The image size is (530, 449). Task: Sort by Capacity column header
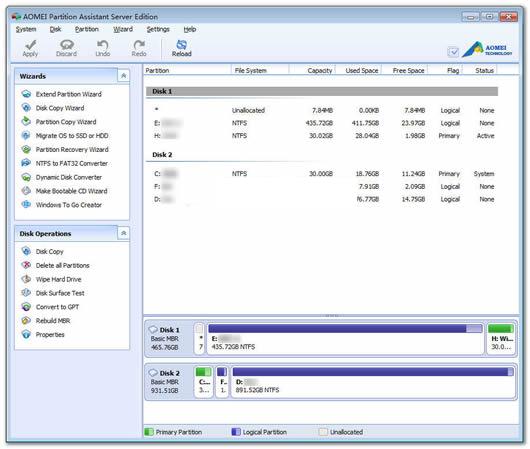click(312, 70)
